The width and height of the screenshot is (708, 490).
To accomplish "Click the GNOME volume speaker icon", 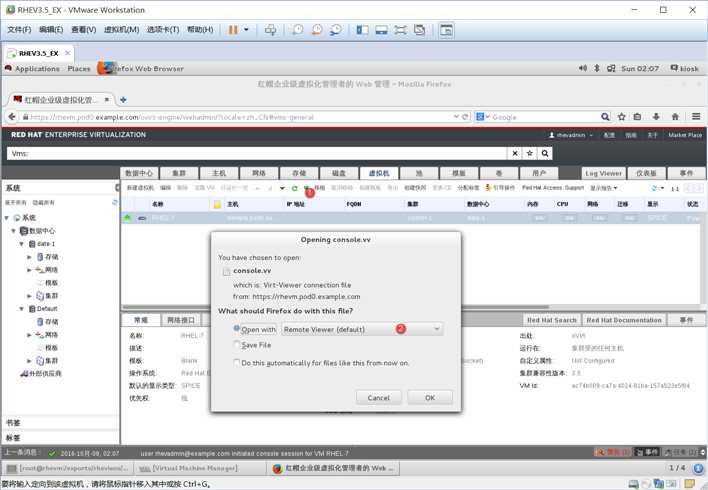I will point(583,68).
